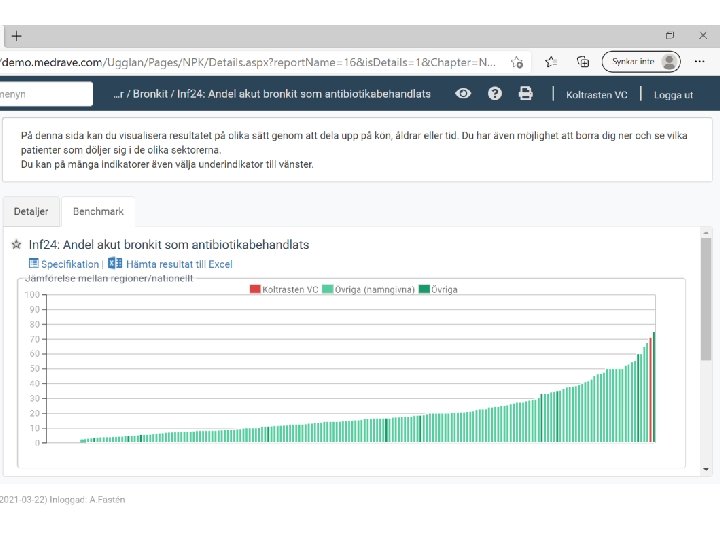The width and height of the screenshot is (720, 540).
Task: Toggle Koltrasten VC red legend swatch
Action: pyautogui.click(x=255, y=289)
